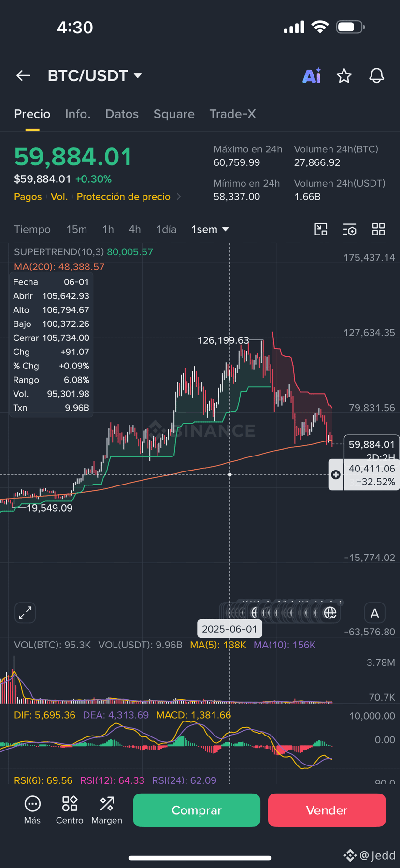Switch to the Info. tab
The width and height of the screenshot is (400, 868).
coord(78,114)
